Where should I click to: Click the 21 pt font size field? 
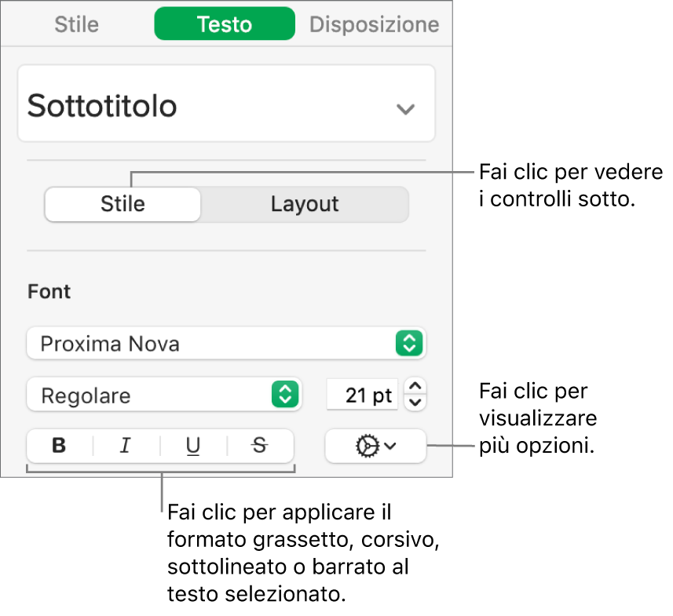(362, 395)
